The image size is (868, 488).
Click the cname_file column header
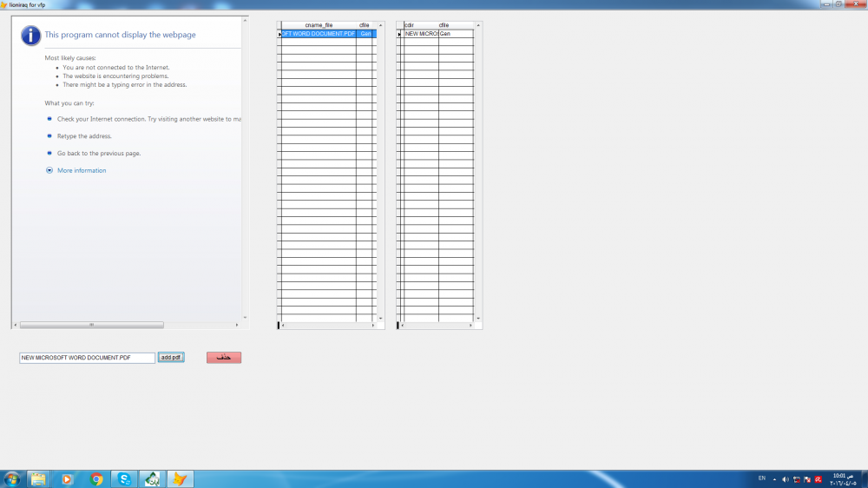(319, 25)
